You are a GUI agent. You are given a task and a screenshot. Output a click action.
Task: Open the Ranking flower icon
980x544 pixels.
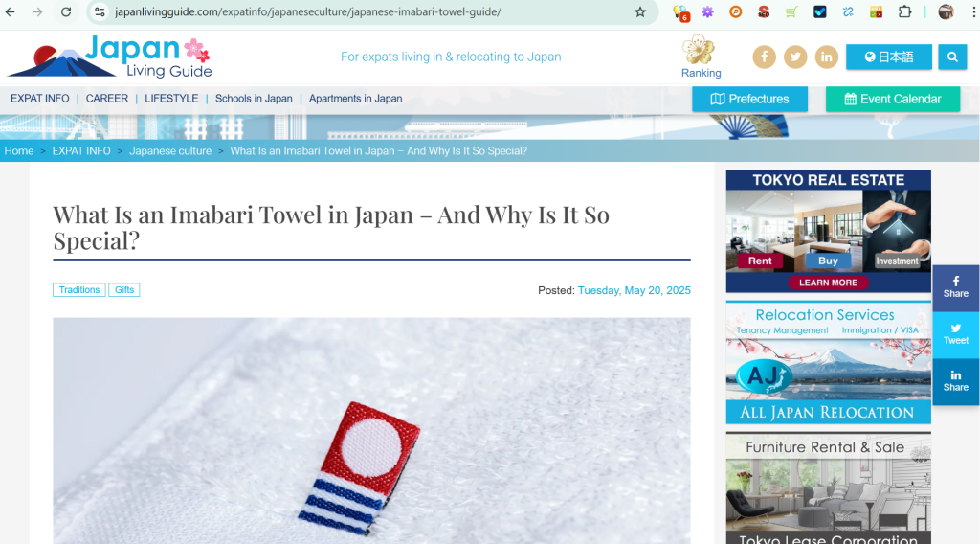click(698, 50)
